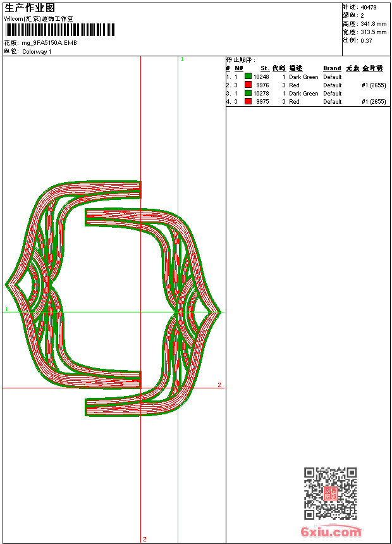
Task: Click the barcode under the studio name
Action: click(59, 30)
